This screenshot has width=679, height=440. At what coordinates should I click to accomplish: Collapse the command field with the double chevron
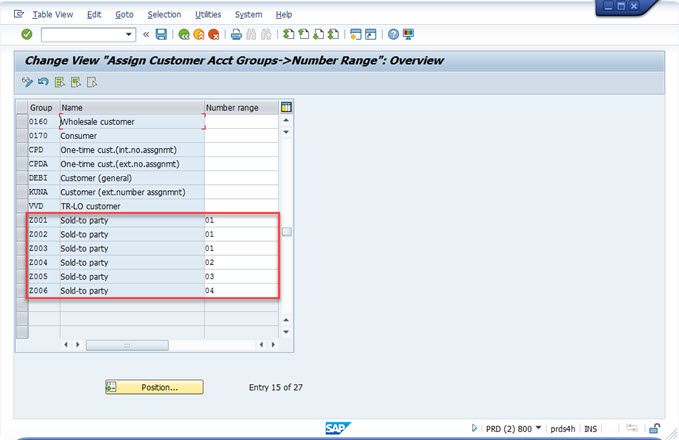tap(146, 34)
